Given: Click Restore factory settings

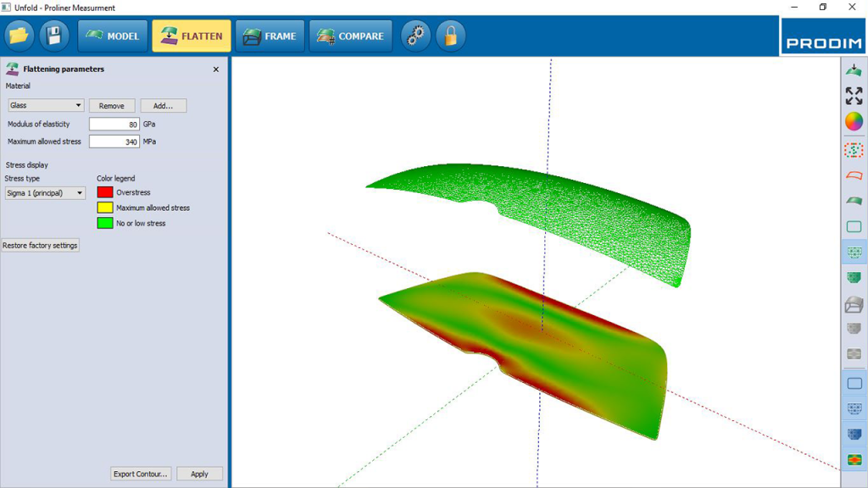Looking at the screenshot, I should tap(40, 245).
